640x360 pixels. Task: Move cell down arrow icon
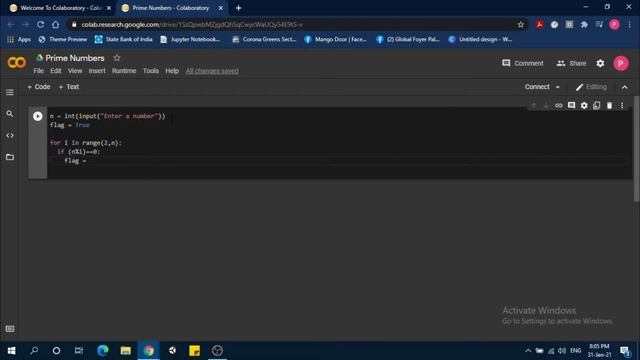click(x=546, y=106)
